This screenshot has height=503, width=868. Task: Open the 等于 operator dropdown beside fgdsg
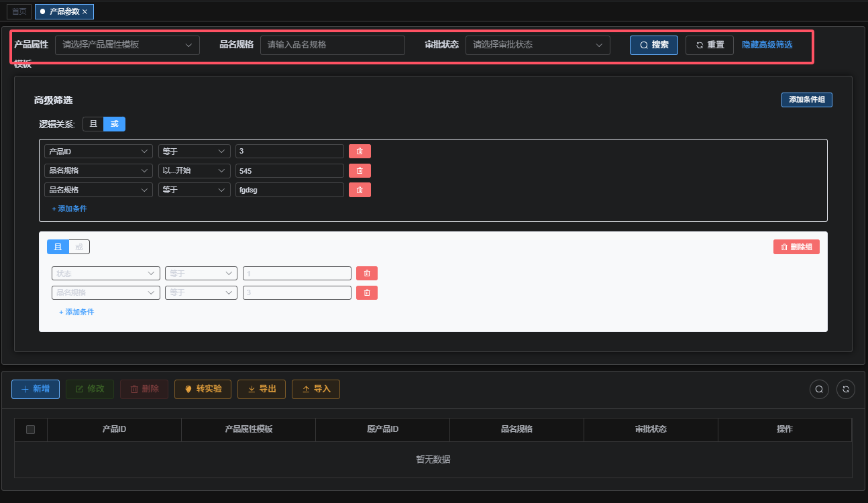tap(195, 190)
